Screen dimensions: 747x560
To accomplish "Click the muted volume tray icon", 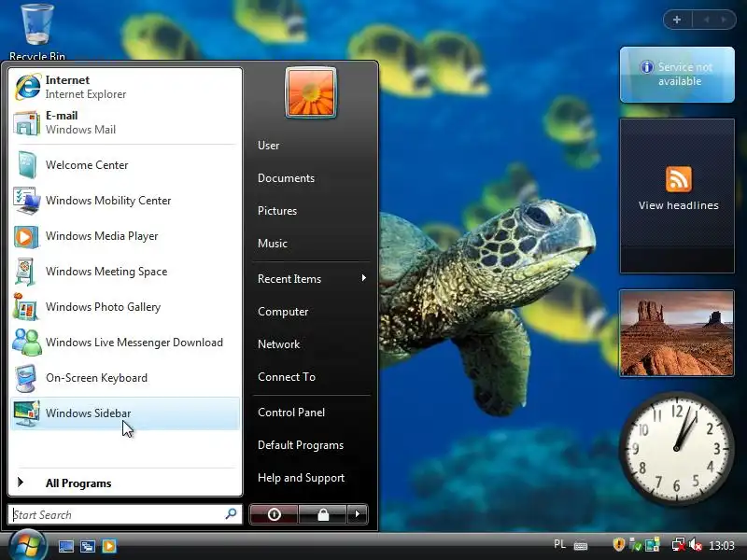I will 696,545.
